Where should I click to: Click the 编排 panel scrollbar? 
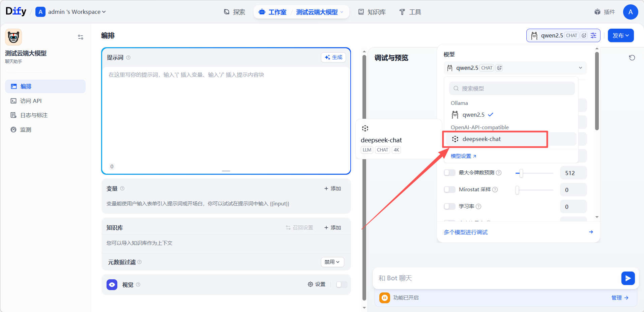point(364,177)
